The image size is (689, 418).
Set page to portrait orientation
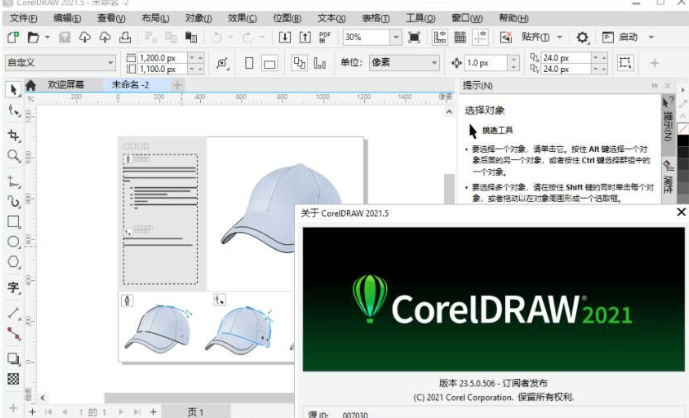pos(249,63)
